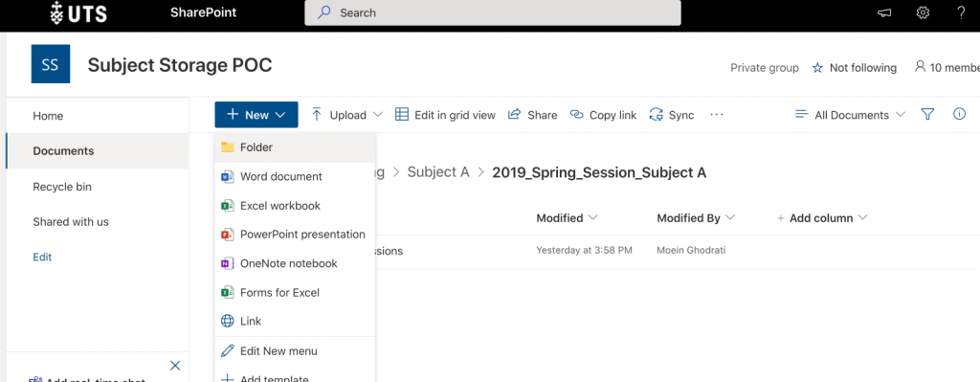Image resolution: width=980 pixels, height=382 pixels.
Task: Open the Modified column header dropdown
Action: tap(567, 218)
